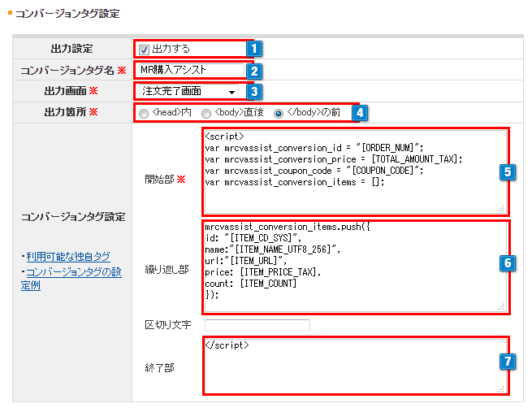Select the <head>内 radio button
532x412 pixels.
point(144,113)
